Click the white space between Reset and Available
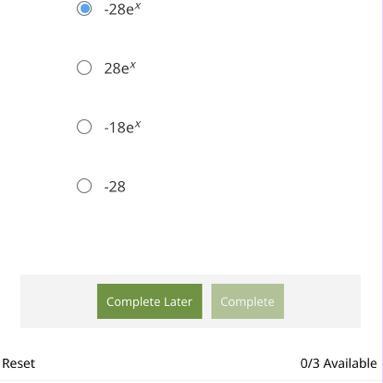The image size is (383, 383). click(x=167, y=363)
